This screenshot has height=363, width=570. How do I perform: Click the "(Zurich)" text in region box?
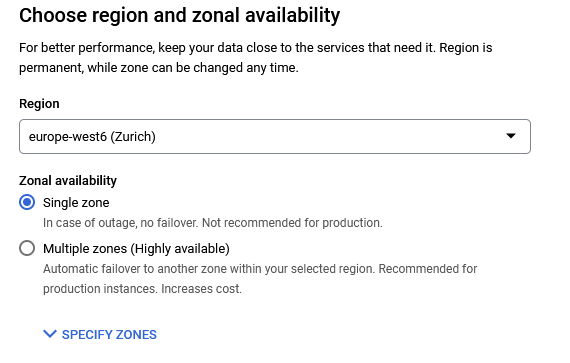pos(133,137)
